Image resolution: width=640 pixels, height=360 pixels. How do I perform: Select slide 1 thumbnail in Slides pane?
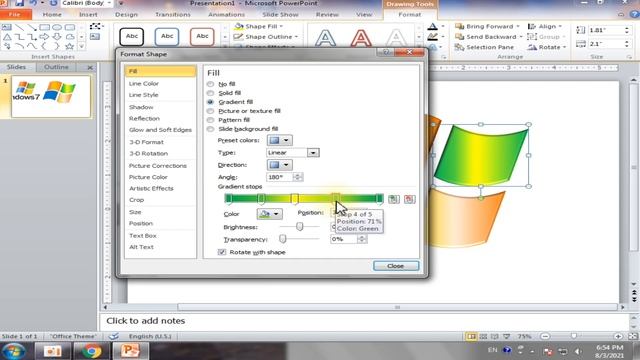(x=51, y=96)
